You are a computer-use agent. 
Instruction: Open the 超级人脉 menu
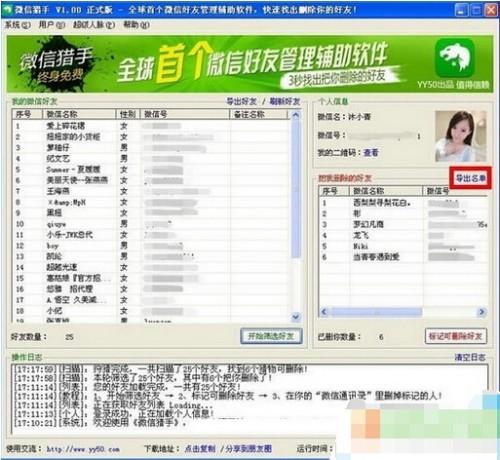[94, 25]
